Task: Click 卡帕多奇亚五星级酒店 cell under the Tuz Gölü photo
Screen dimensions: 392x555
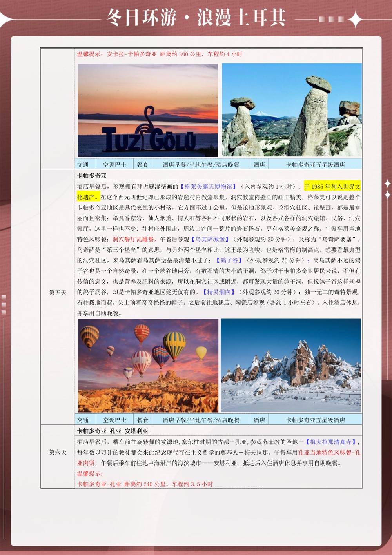Action: pyautogui.click(x=315, y=165)
